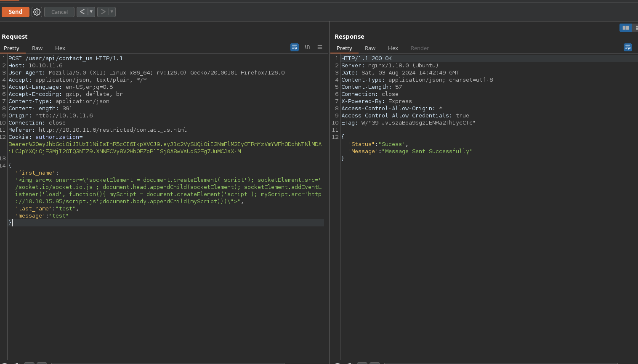Click the "first_name" JSON key

[x=36, y=173]
